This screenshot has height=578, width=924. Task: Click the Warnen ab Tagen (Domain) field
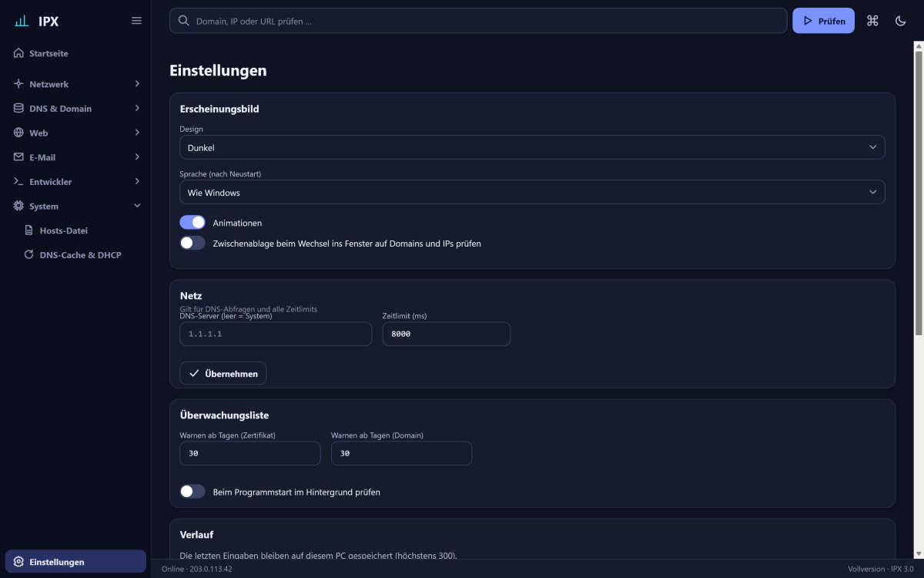point(401,453)
